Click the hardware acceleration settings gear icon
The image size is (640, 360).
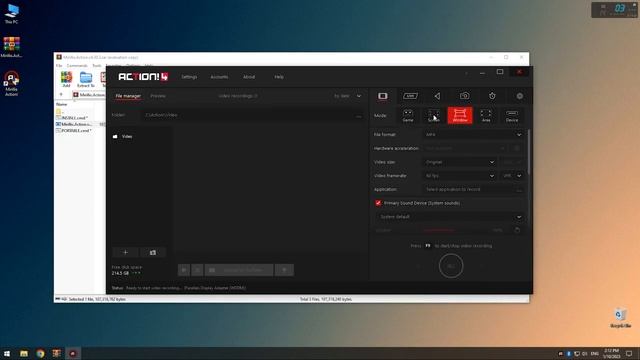517,148
